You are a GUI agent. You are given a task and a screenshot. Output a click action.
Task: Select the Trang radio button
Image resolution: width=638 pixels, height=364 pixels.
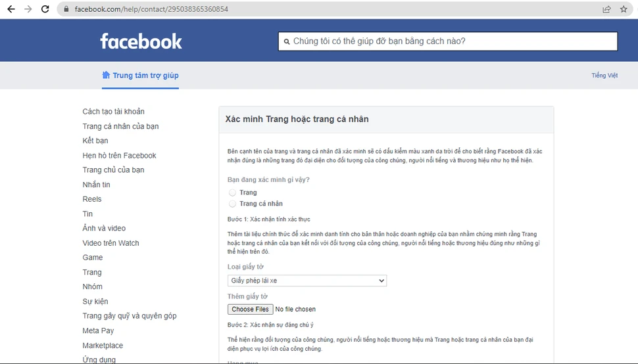(x=232, y=193)
